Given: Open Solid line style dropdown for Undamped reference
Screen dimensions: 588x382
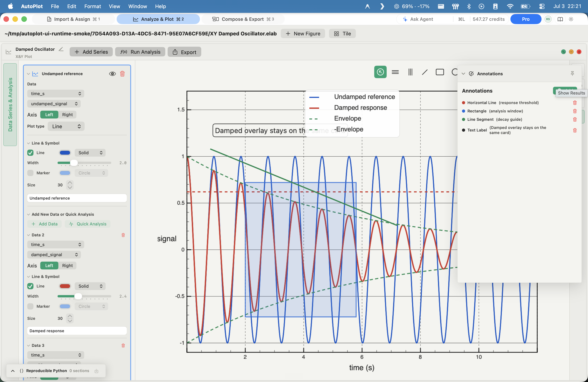Looking at the screenshot, I should pos(90,153).
